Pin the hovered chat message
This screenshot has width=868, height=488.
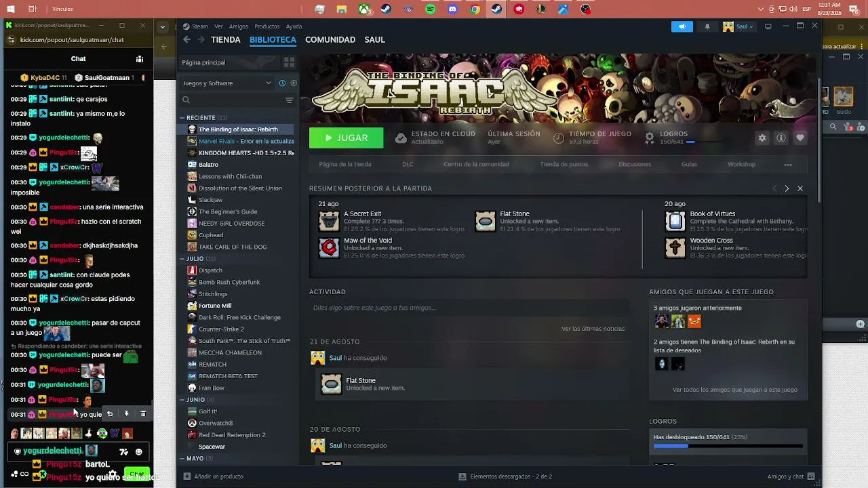click(x=126, y=413)
